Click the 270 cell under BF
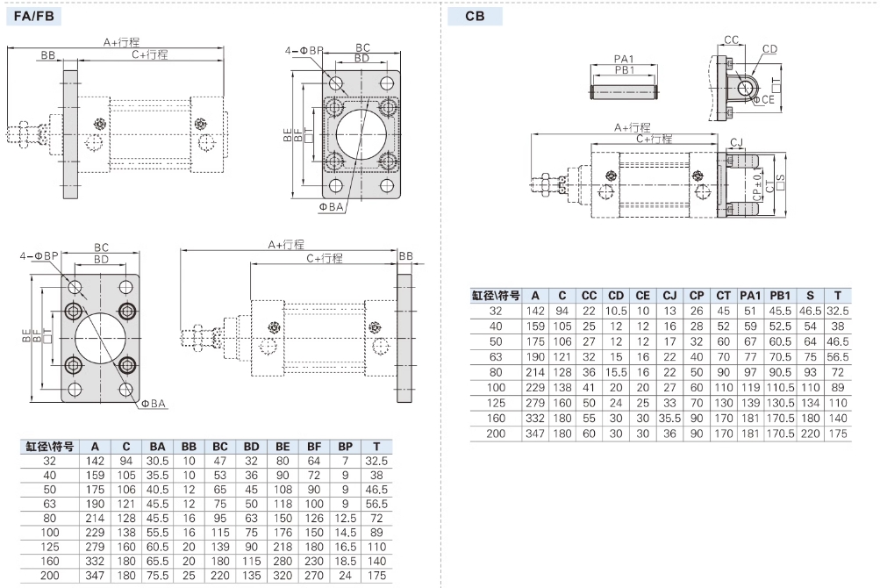This screenshot has width=880, height=588. coord(314,576)
